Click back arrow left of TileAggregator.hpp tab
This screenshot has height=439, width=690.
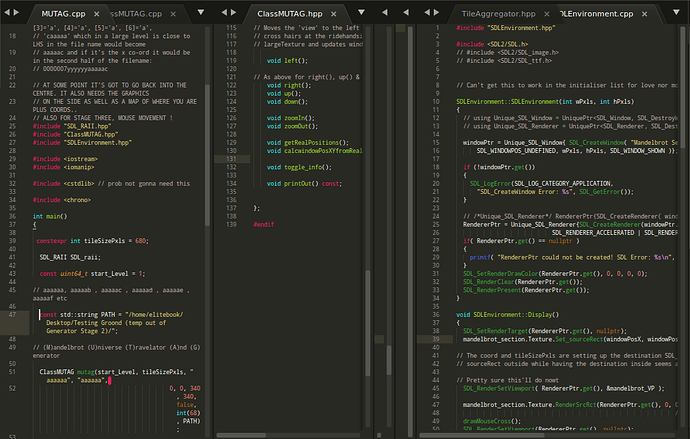point(426,13)
